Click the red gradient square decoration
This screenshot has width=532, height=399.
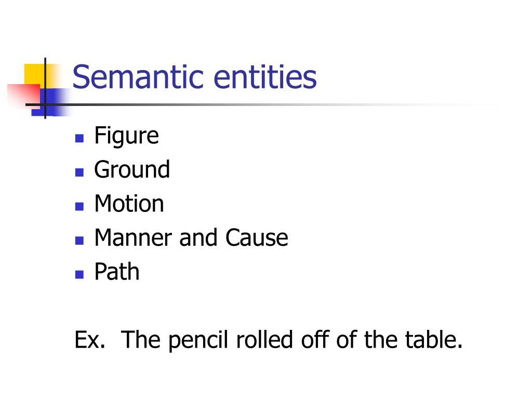coord(24,95)
